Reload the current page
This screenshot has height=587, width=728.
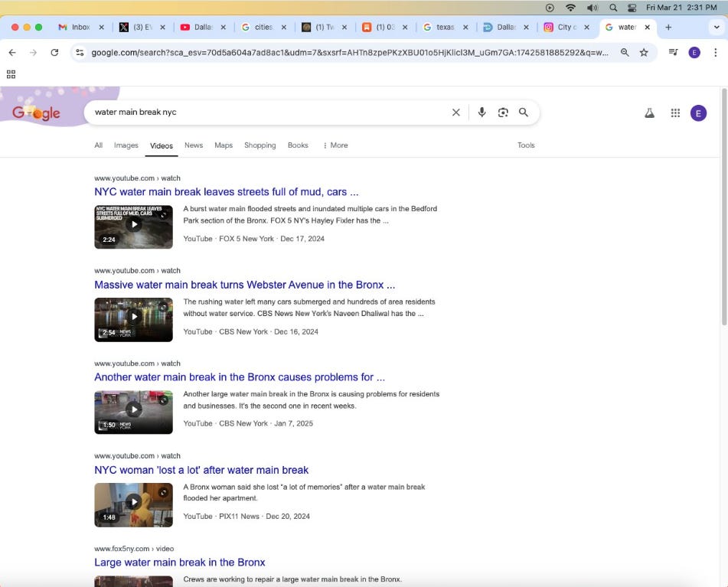[x=54, y=53]
